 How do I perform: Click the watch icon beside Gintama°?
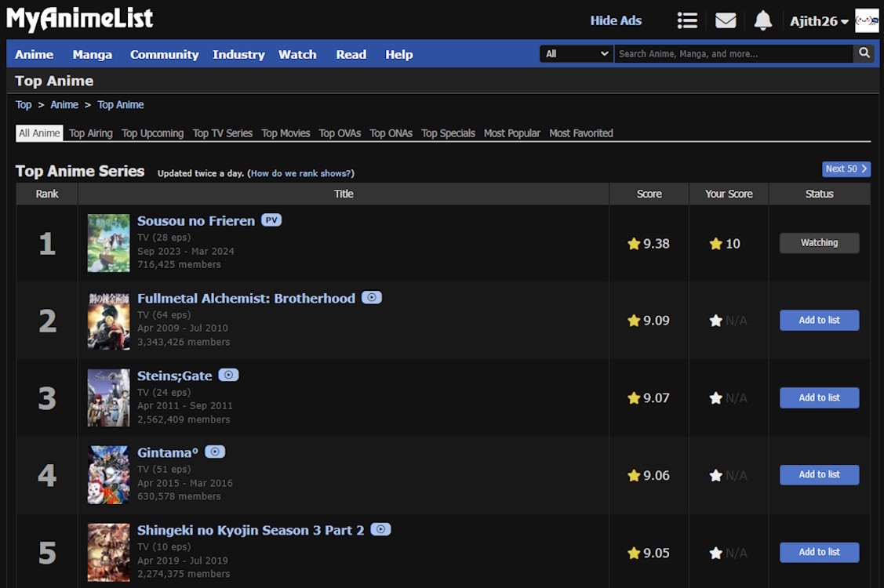tap(215, 452)
